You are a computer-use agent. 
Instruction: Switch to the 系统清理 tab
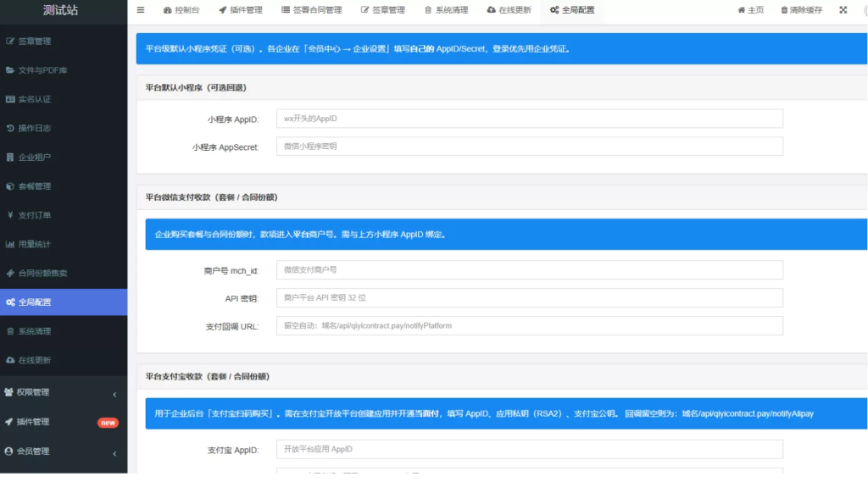[x=446, y=10]
